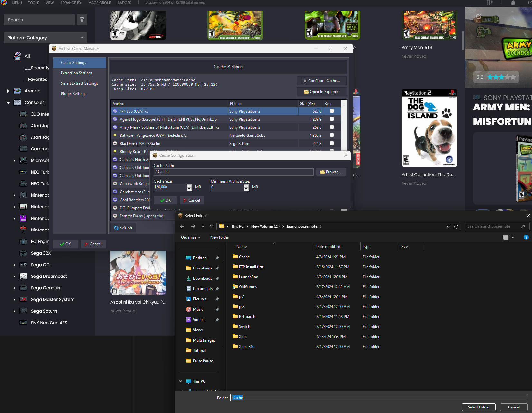The width and height of the screenshot is (532, 413).
Task: Click disc icon of 4x4 Evo archive
Action: (x=115, y=111)
